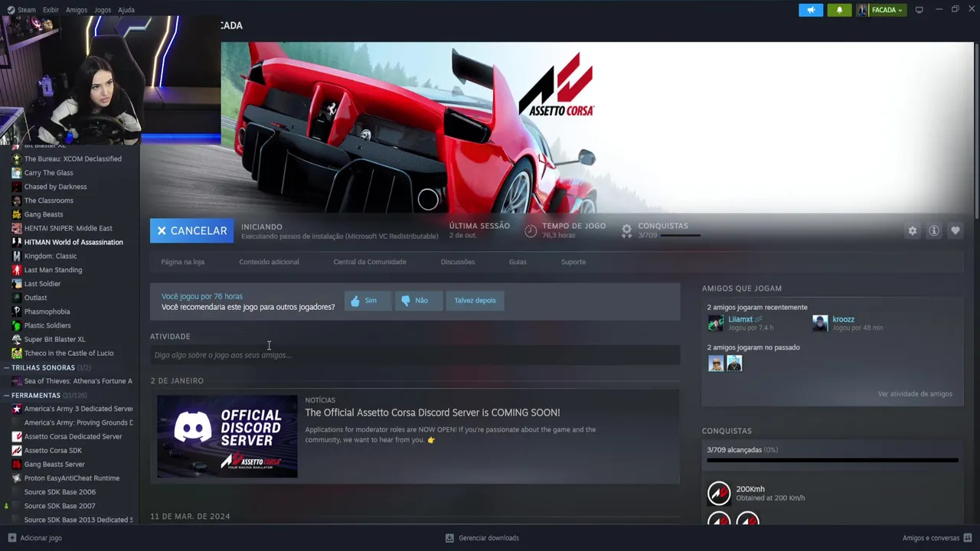Click the Steam announcements megaphone icon
The height and width of the screenshot is (551, 980).
tap(811, 10)
